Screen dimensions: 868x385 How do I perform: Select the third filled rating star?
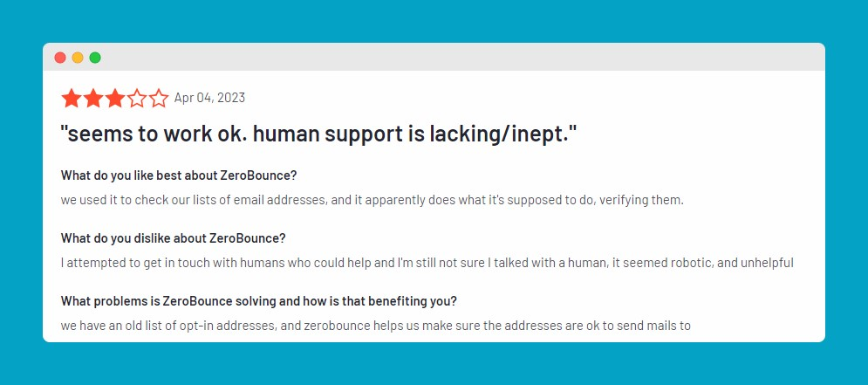tap(114, 98)
